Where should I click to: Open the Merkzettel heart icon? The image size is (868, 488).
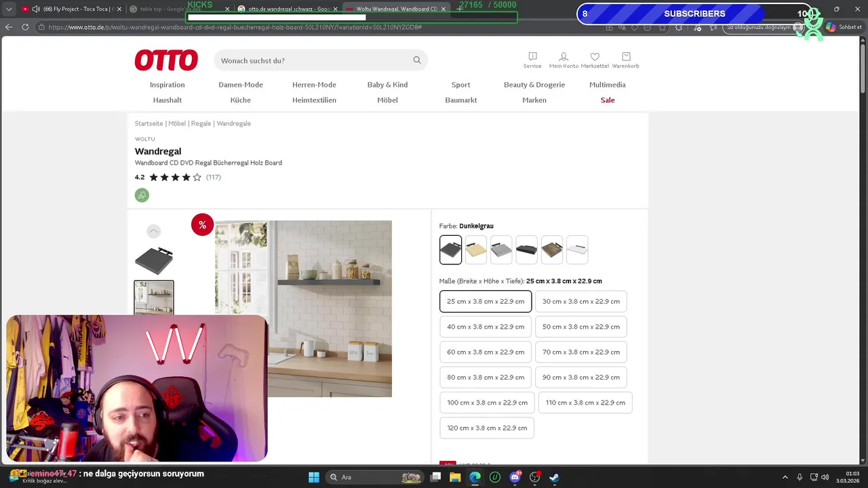pos(595,60)
